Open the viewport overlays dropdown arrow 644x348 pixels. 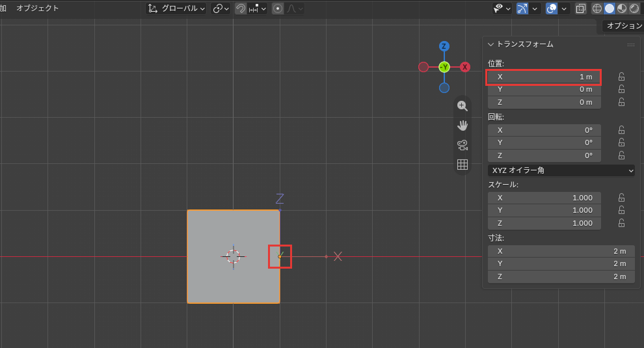(x=564, y=8)
